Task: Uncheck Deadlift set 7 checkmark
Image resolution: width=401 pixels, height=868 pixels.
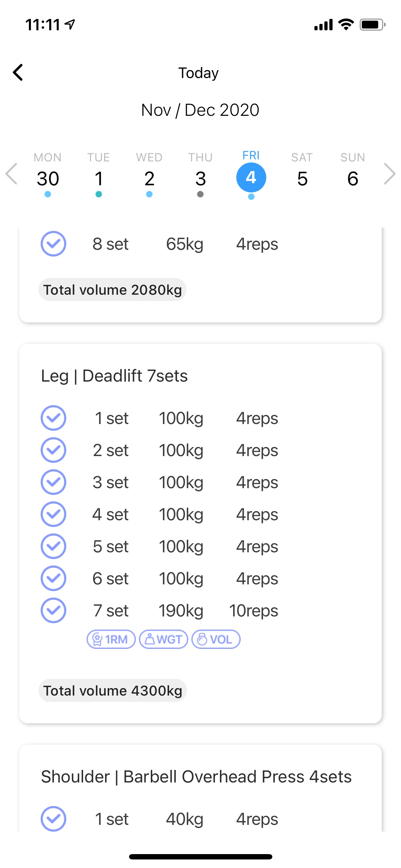Action: click(53, 610)
